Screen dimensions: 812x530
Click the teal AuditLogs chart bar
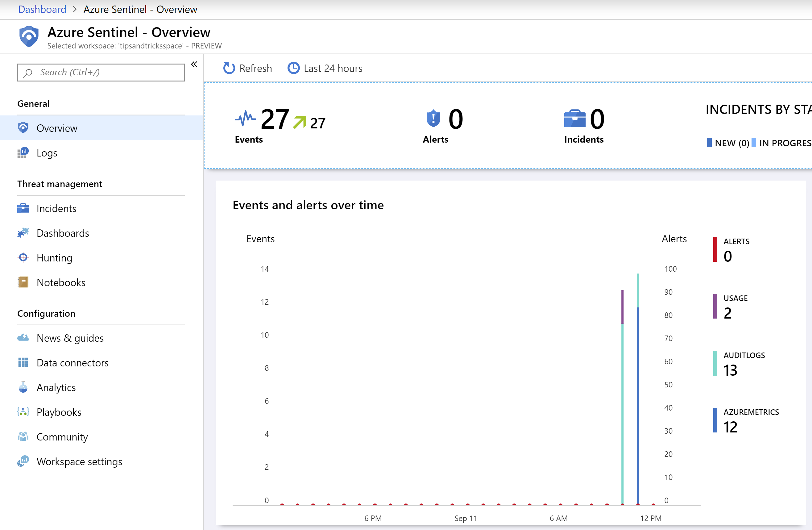(623, 414)
